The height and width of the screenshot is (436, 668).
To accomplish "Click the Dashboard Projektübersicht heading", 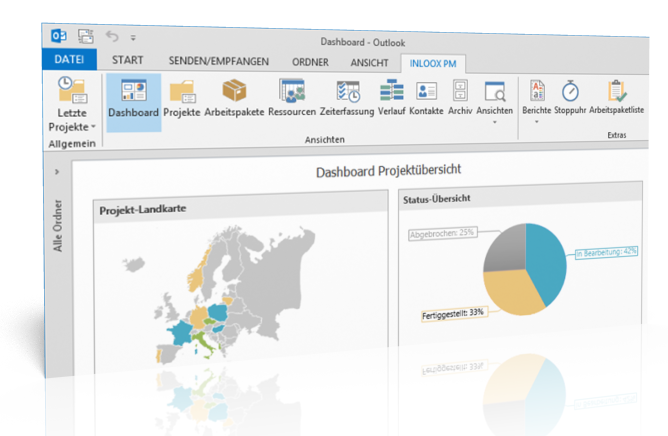I will [x=388, y=170].
